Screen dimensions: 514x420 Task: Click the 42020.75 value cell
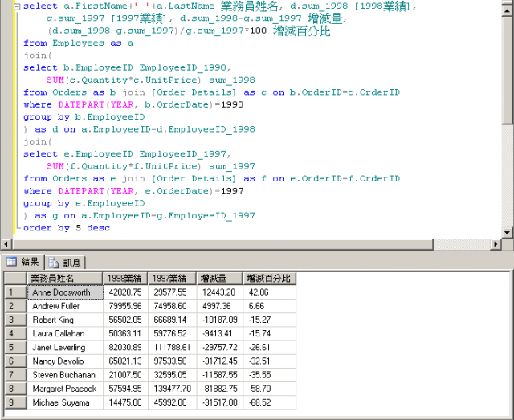125,292
